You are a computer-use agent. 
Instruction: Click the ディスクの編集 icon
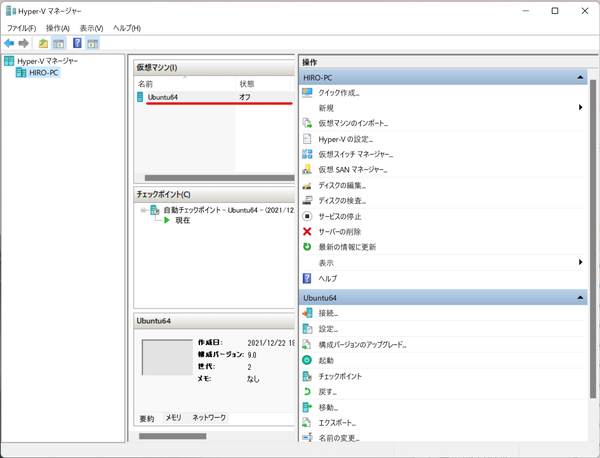point(307,186)
